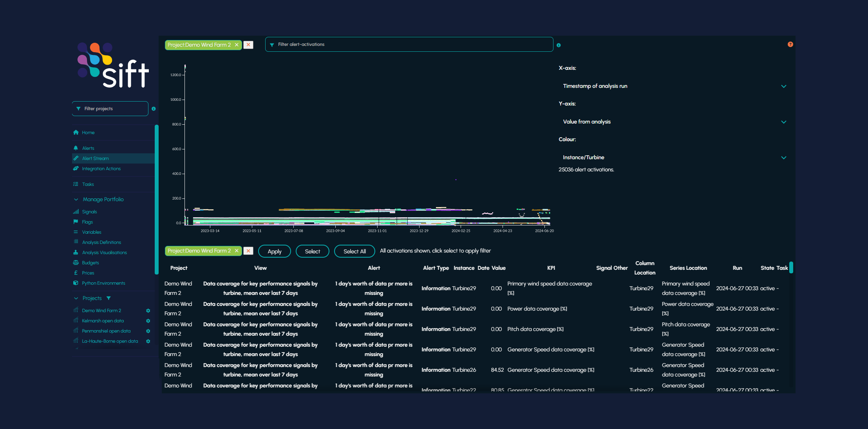Click the Filter alert-activations input field
Viewport: 868px width, 429px height.
pyautogui.click(x=409, y=44)
